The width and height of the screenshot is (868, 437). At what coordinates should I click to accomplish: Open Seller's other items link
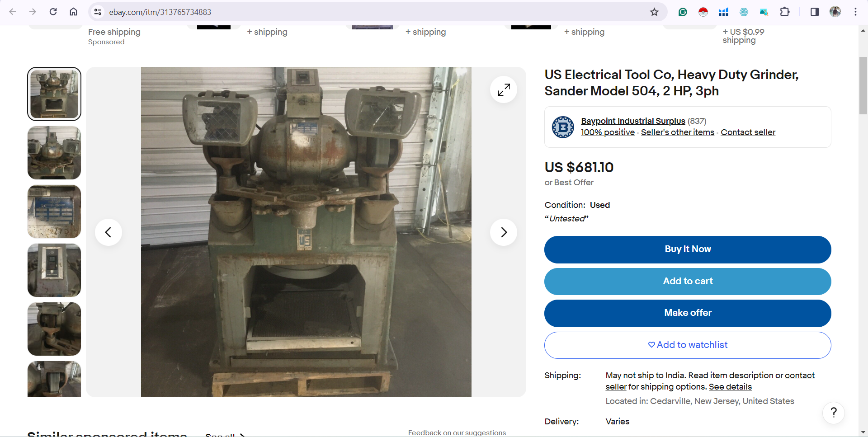pos(677,132)
